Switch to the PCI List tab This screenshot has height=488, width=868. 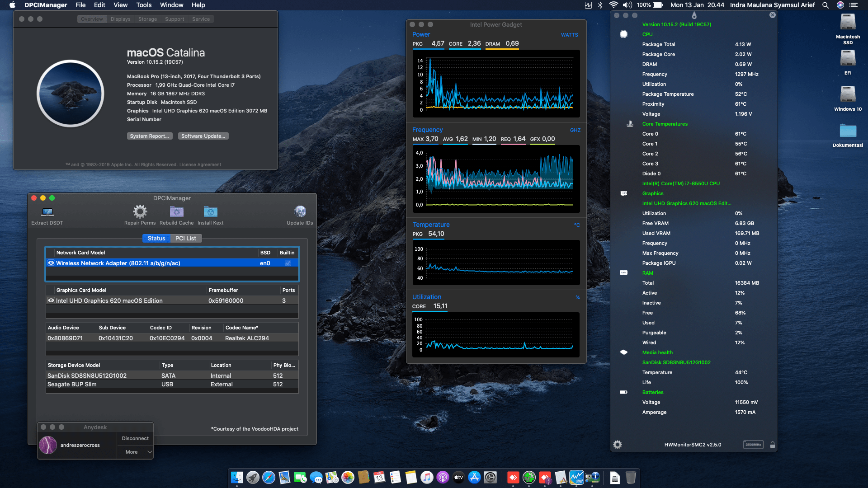185,238
